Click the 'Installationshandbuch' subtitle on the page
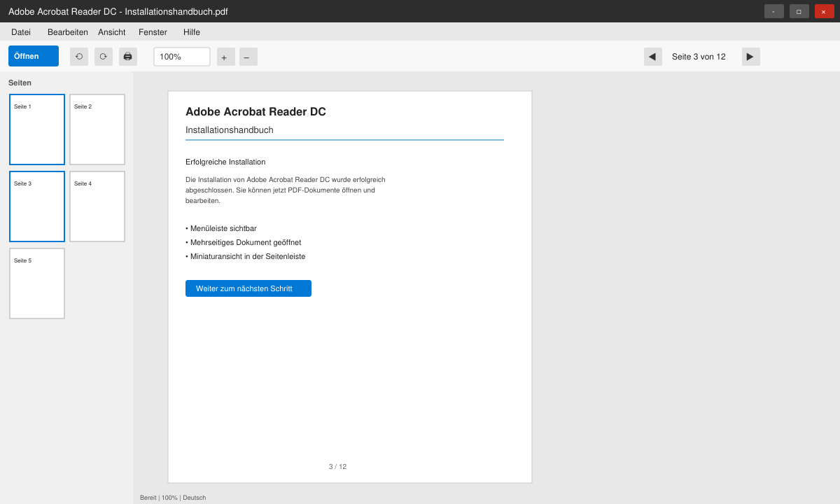The height and width of the screenshot is (504, 840). 230,130
